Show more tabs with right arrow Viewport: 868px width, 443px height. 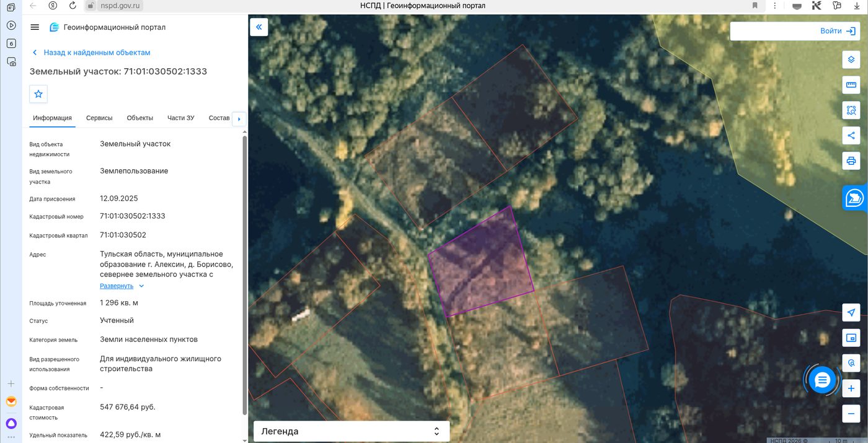[239, 119]
